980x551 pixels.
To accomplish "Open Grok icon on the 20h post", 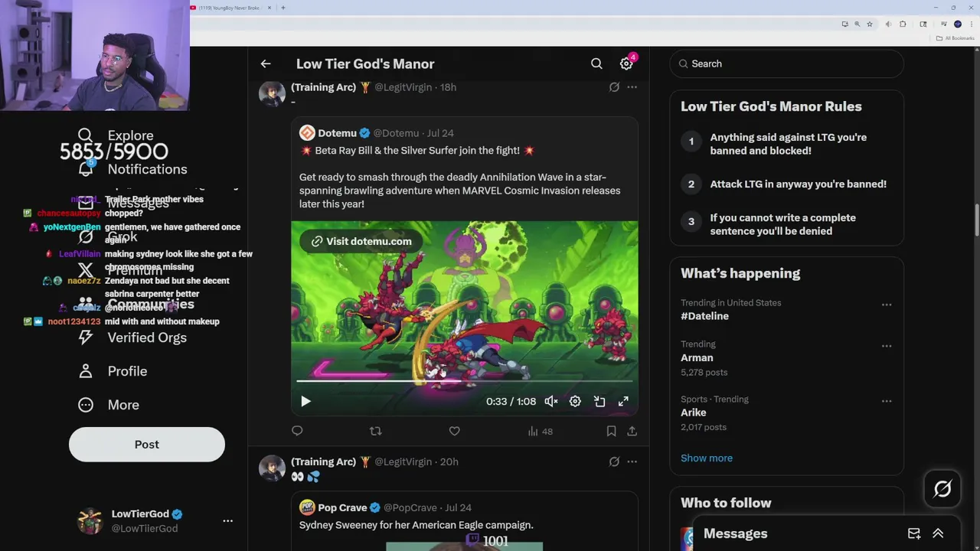I will pyautogui.click(x=614, y=461).
